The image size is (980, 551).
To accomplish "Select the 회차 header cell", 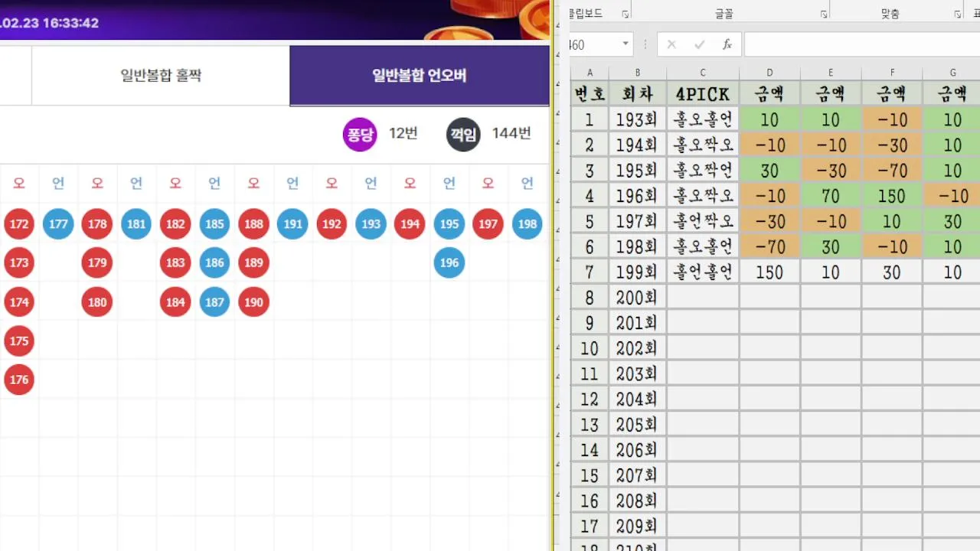I will 638,93.
